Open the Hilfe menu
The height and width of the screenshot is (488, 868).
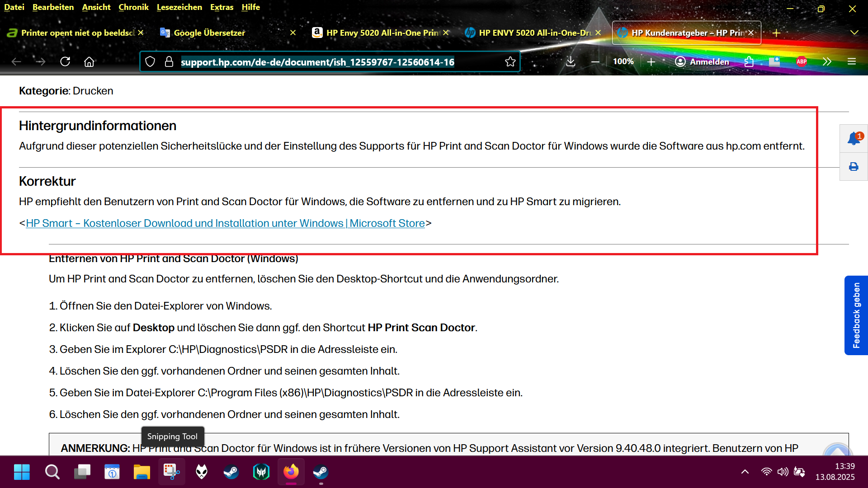pyautogui.click(x=251, y=7)
